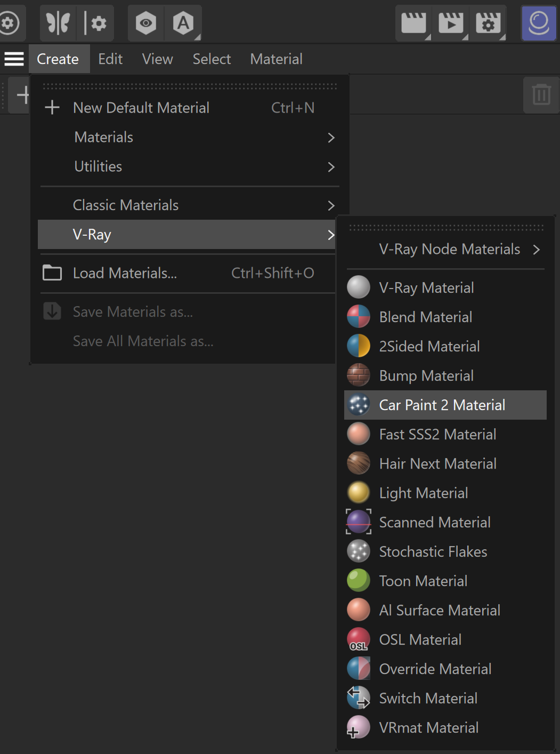560x754 pixels.
Task: Open the hamburger menu button
Action: tap(14, 59)
